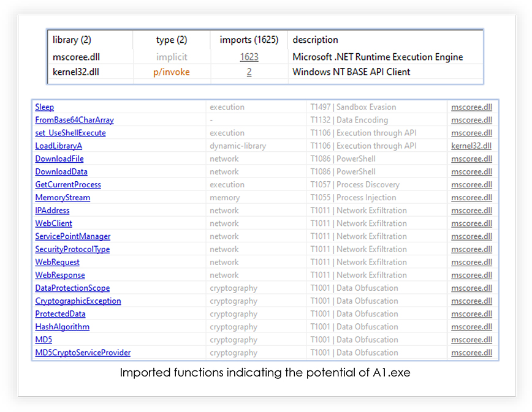This screenshot has width=532, height=412.
Task: Open the DownloadData link
Action: pos(61,171)
